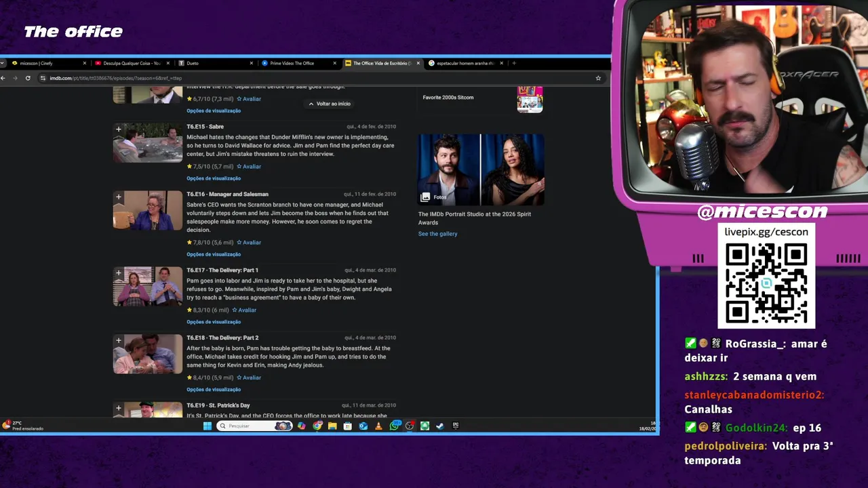
Task: Open Microsoft Store from the taskbar
Action: coord(347,426)
